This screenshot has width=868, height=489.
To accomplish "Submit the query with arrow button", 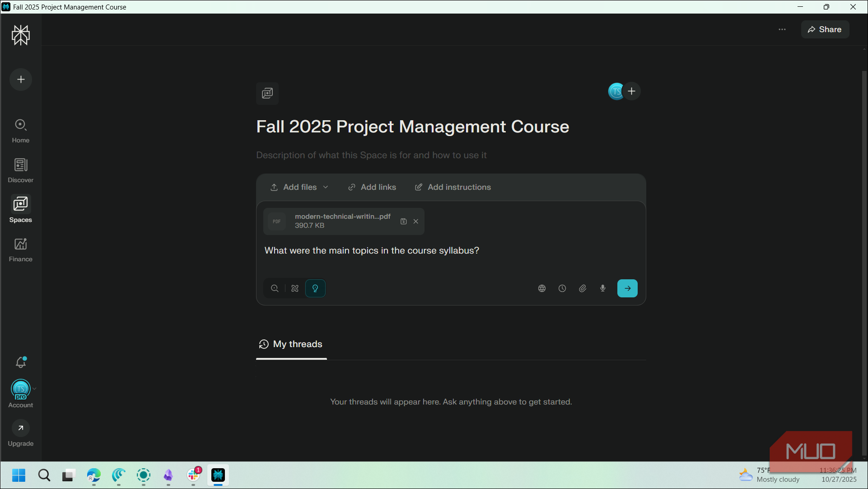I will (x=627, y=288).
